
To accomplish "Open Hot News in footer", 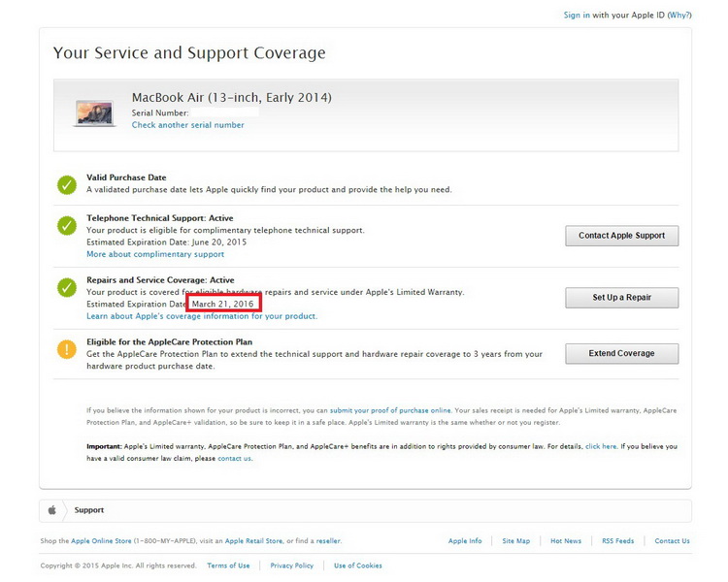I will [566, 541].
